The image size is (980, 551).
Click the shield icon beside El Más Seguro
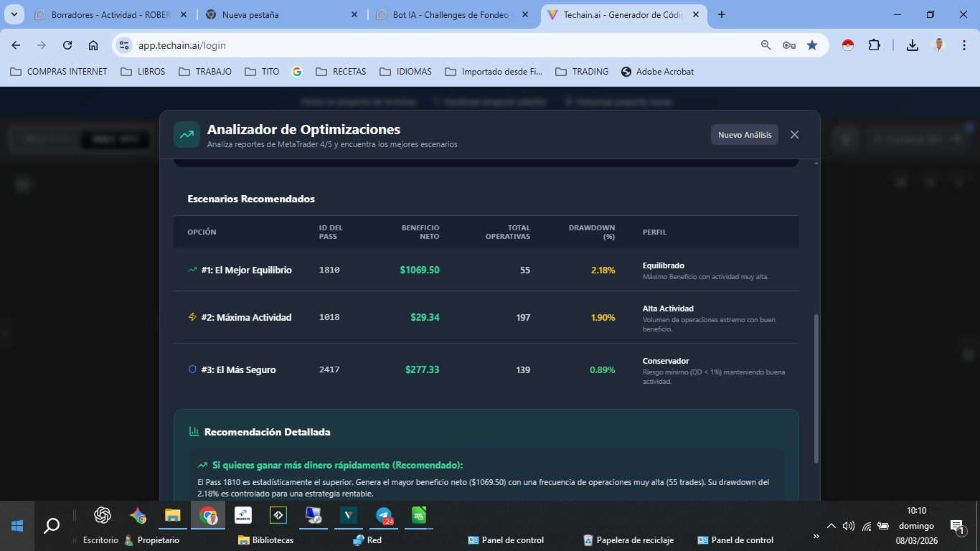tap(192, 369)
